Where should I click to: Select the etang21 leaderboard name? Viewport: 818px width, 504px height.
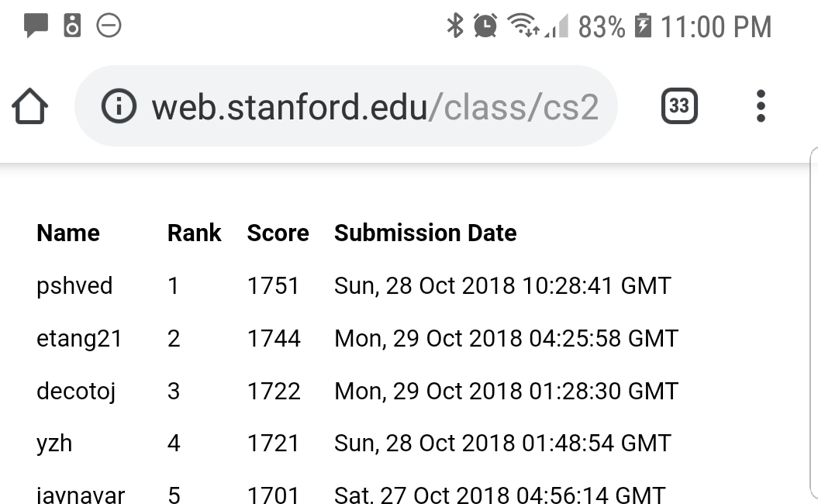pyautogui.click(x=79, y=339)
